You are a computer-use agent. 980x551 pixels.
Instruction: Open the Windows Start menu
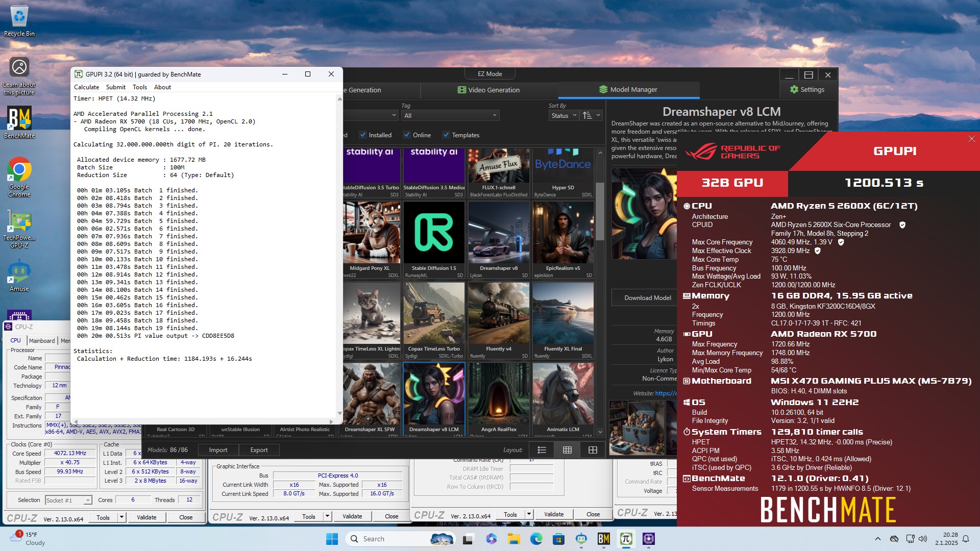coord(332,539)
